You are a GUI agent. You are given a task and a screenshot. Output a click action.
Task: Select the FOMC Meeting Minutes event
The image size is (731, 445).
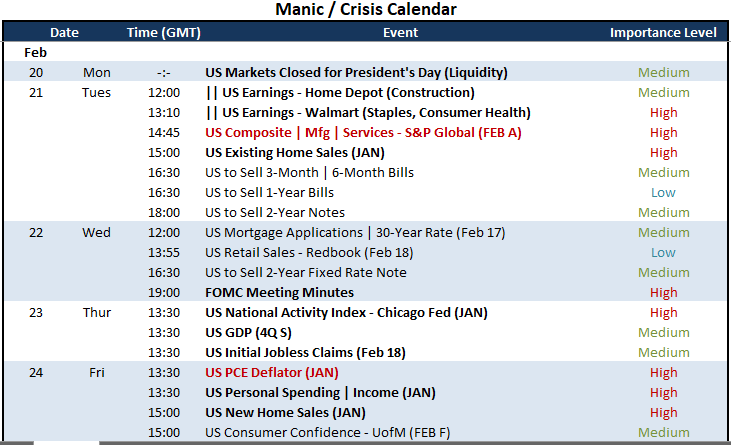[x=279, y=293]
